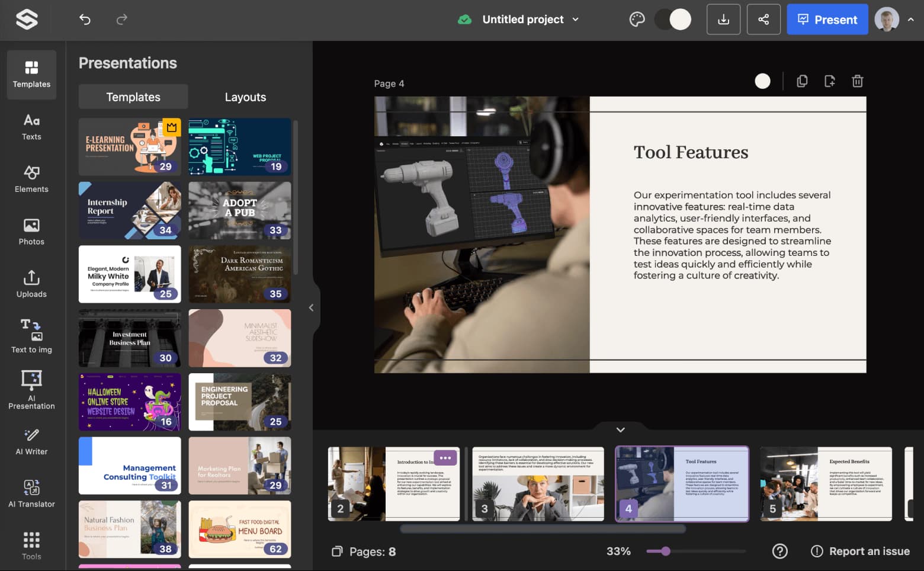Open Text to img tool
Image resolution: width=924 pixels, height=571 pixels.
[31, 336]
